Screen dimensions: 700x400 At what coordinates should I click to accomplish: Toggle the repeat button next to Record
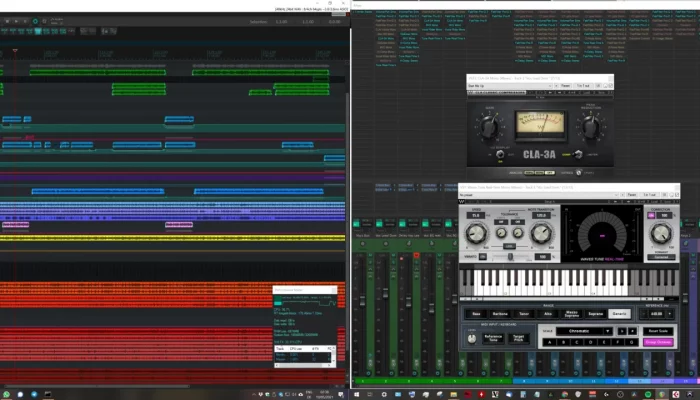(44, 21)
